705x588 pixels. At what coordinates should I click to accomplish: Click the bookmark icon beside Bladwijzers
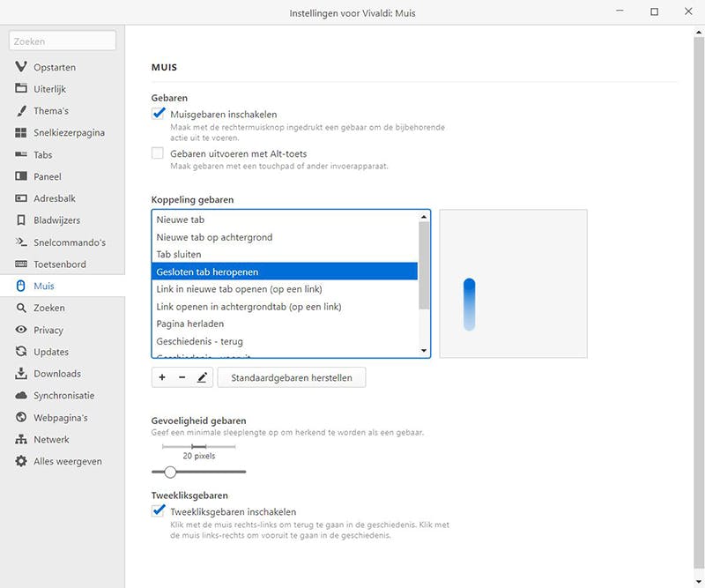(x=20, y=220)
